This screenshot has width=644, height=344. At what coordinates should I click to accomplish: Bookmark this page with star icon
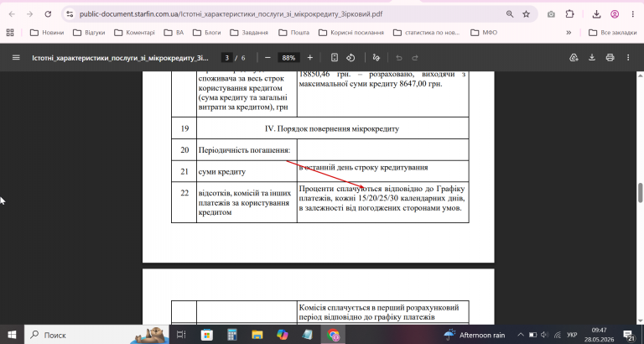click(x=526, y=14)
